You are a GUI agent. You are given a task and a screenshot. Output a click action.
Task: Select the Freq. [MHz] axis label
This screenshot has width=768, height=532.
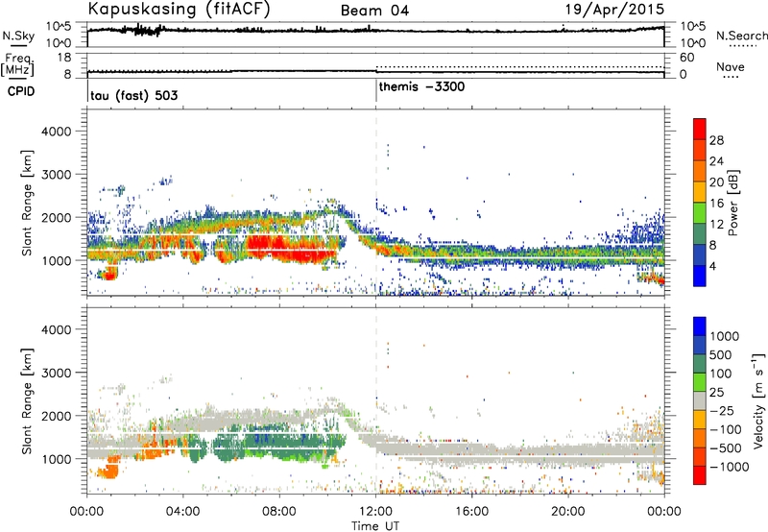(17, 64)
